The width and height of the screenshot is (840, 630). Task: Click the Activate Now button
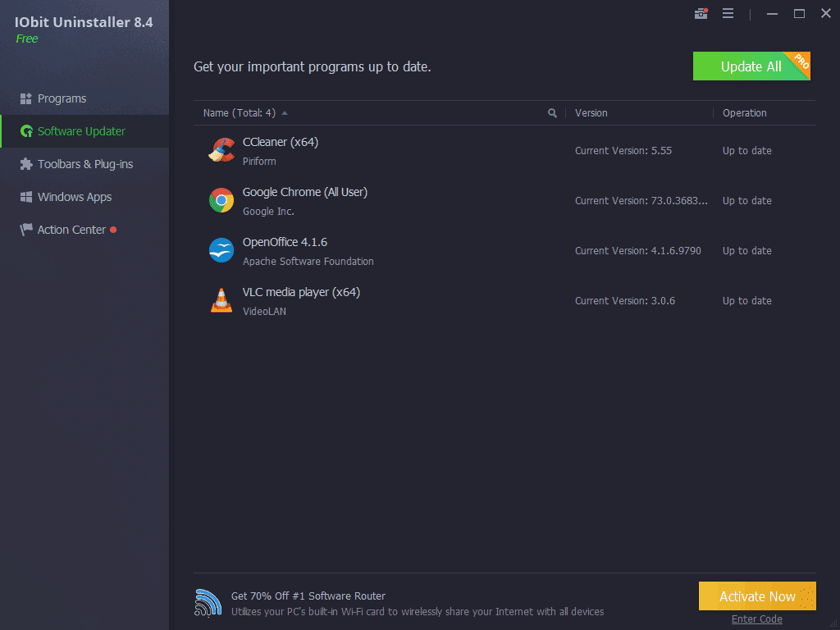tap(757, 596)
